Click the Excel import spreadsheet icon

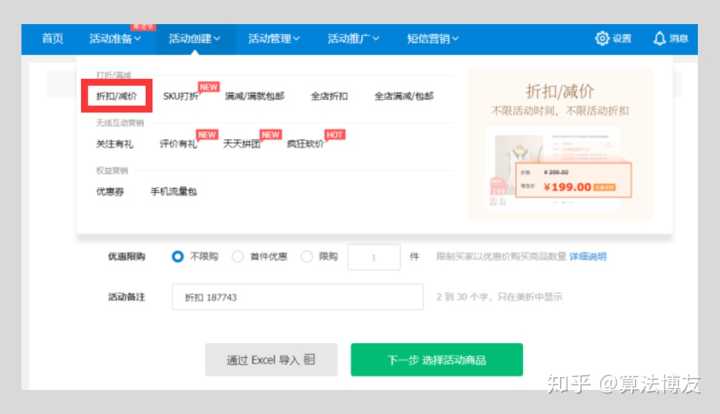coord(310,359)
